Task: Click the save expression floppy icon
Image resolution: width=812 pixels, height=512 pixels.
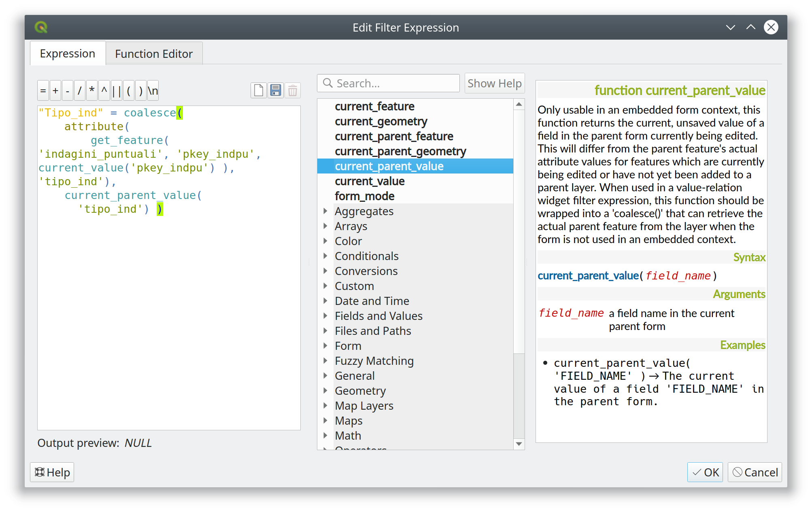Action: [x=276, y=90]
